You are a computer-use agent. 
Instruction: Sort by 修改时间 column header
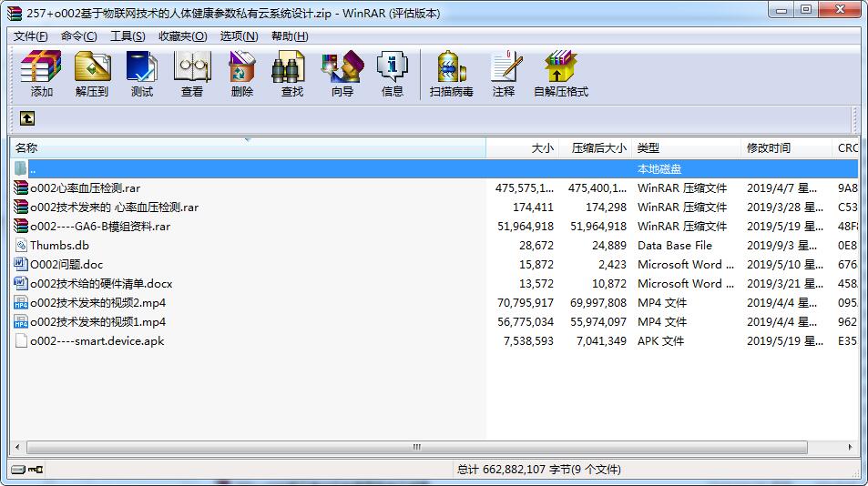[786, 148]
